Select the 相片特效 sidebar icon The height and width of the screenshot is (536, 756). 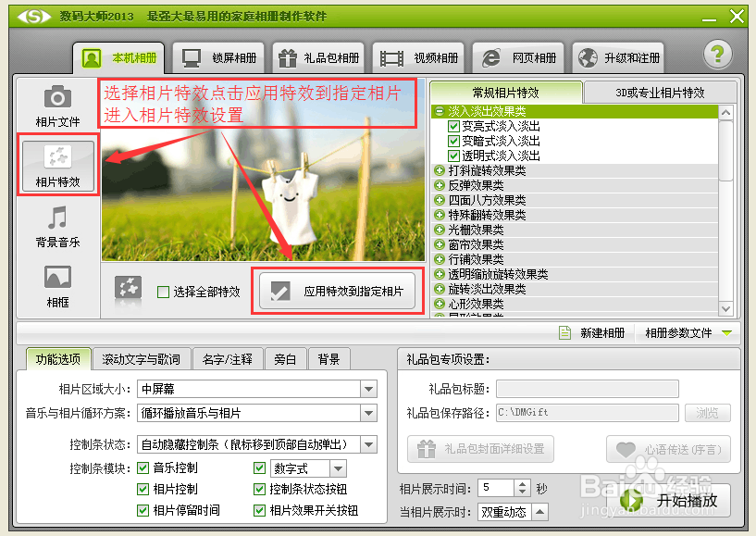pyautogui.click(x=58, y=166)
